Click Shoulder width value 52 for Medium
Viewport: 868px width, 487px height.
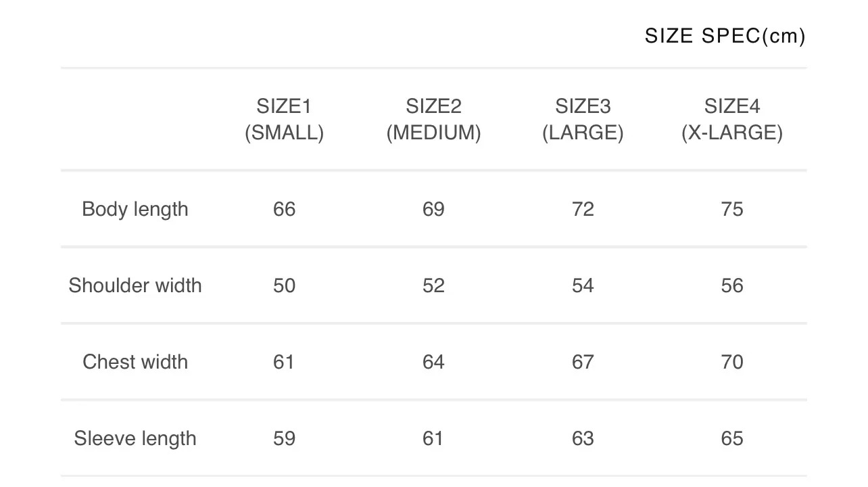point(433,285)
